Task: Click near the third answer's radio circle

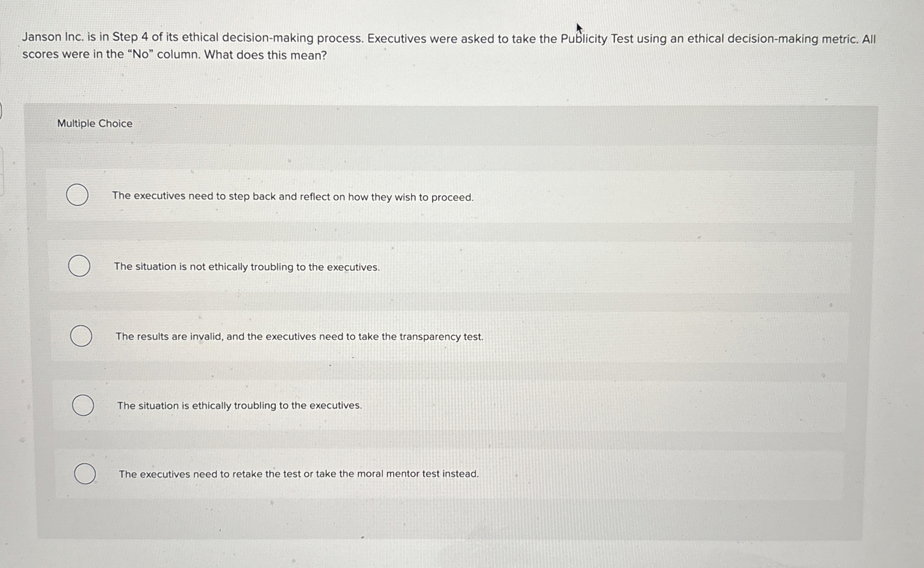Action: coord(81,336)
